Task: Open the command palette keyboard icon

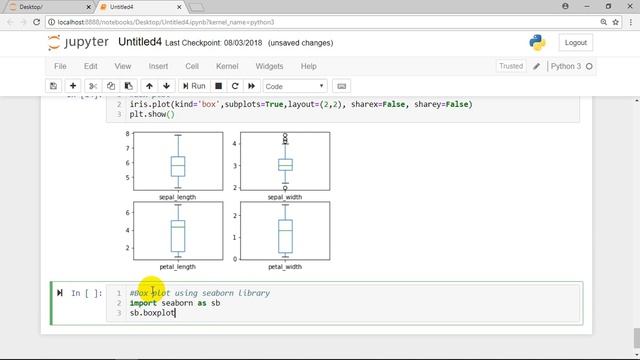Action: click(x=342, y=86)
